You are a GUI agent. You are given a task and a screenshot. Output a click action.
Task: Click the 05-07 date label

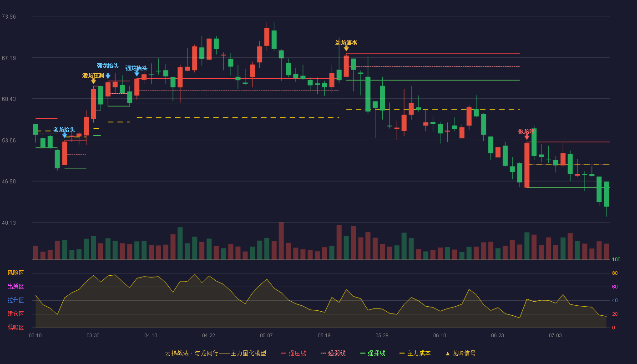(x=266, y=335)
